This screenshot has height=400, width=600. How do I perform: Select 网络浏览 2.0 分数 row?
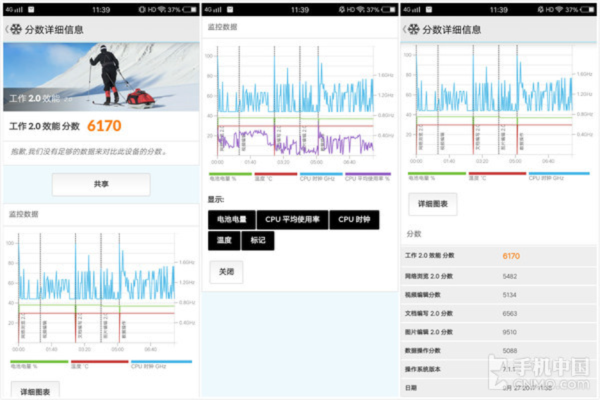[x=498, y=276]
